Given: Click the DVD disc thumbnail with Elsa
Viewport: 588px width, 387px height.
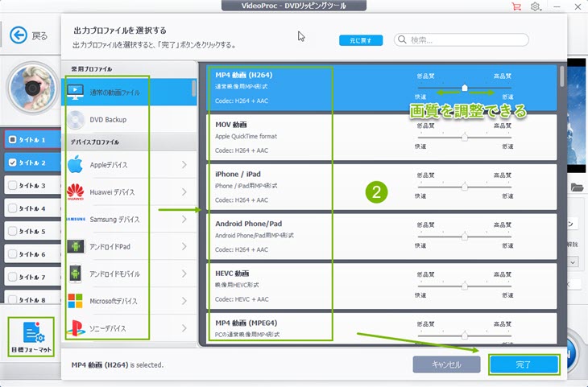Looking at the screenshot, I should [33, 89].
